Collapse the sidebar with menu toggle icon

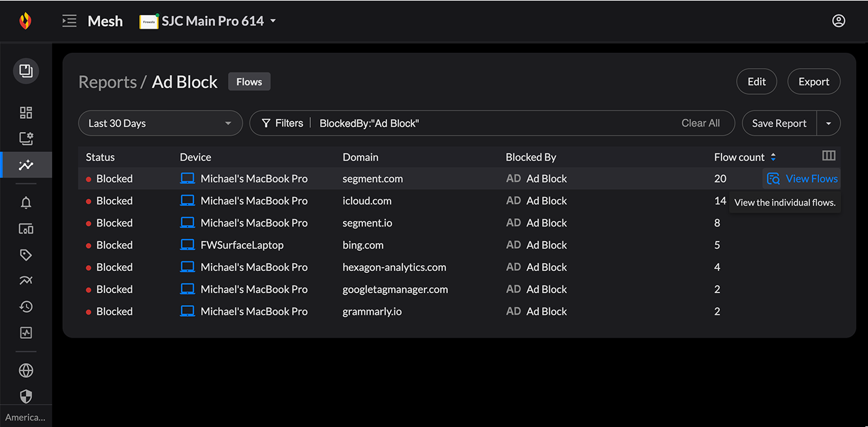[69, 21]
